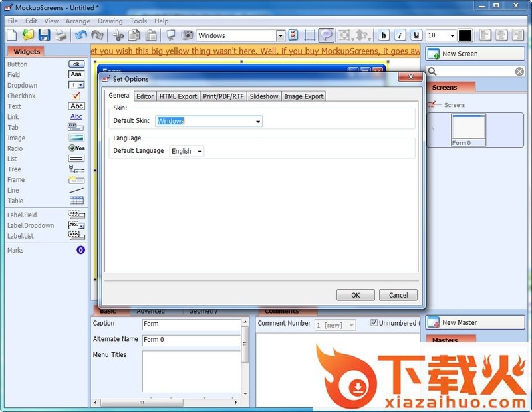Switch to the Slideshow tab
The image size is (532, 412).
[264, 96]
